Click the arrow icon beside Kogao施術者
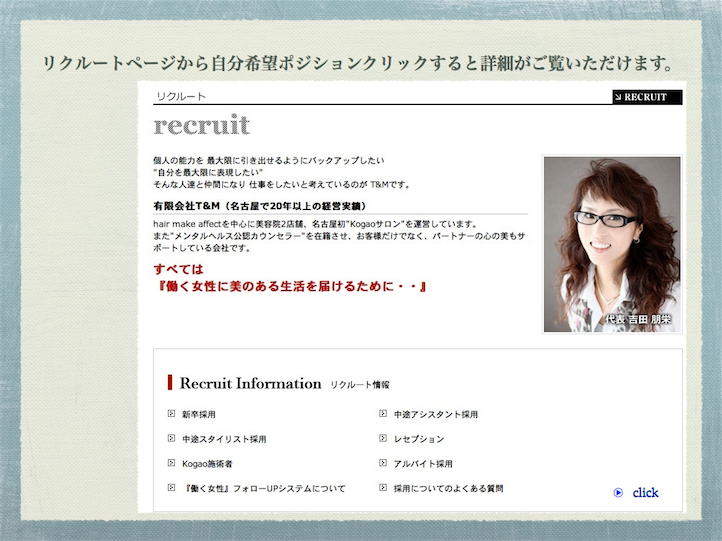Viewport: 722px width, 541px height. 171,464
